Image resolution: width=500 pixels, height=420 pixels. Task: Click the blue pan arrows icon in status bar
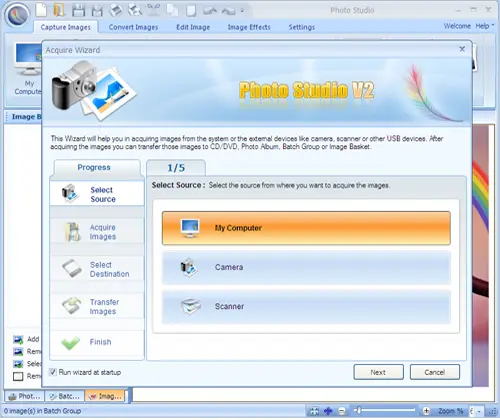328,411
